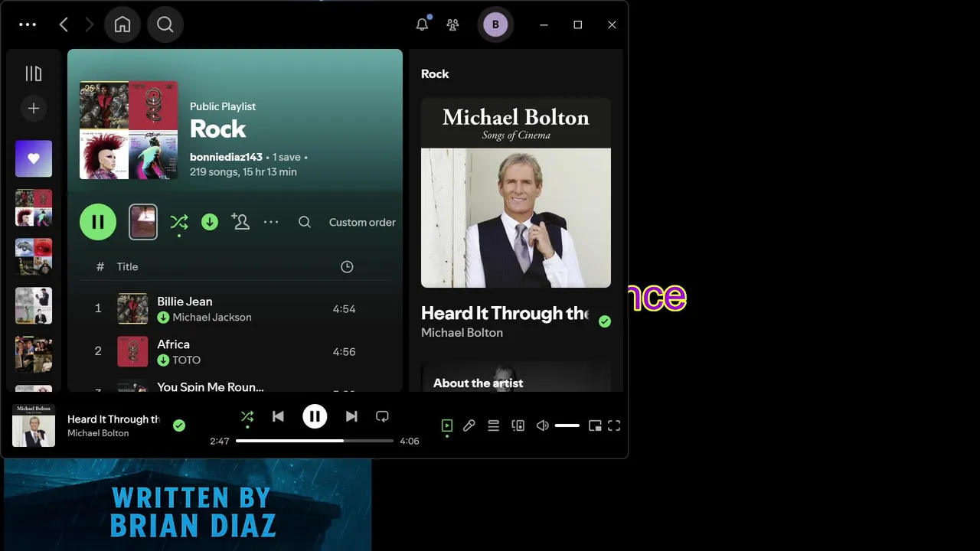Viewport: 980px width, 551px height.
Task: Select the Africa track
Action: click(x=235, y=352)
